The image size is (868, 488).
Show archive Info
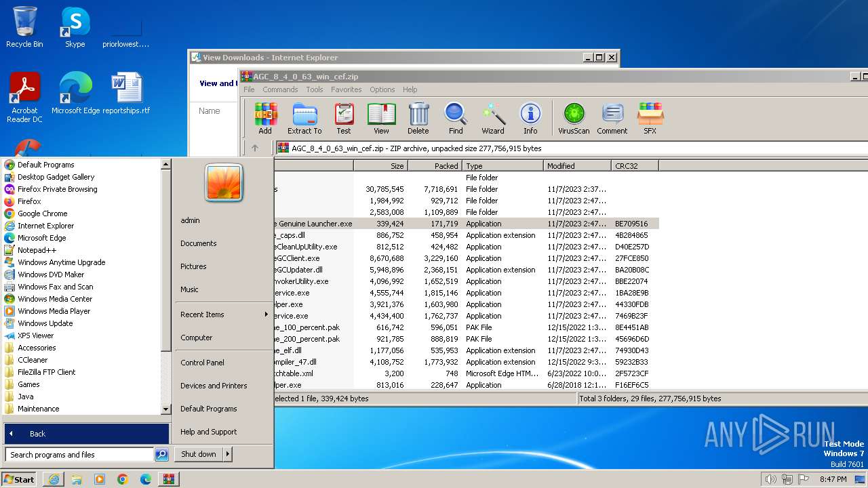click(530, 119)
